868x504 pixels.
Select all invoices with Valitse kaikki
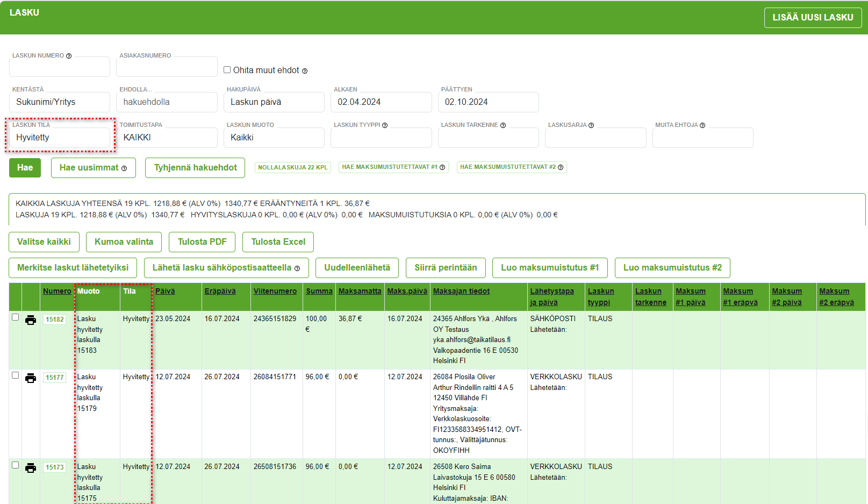point(44,242)
